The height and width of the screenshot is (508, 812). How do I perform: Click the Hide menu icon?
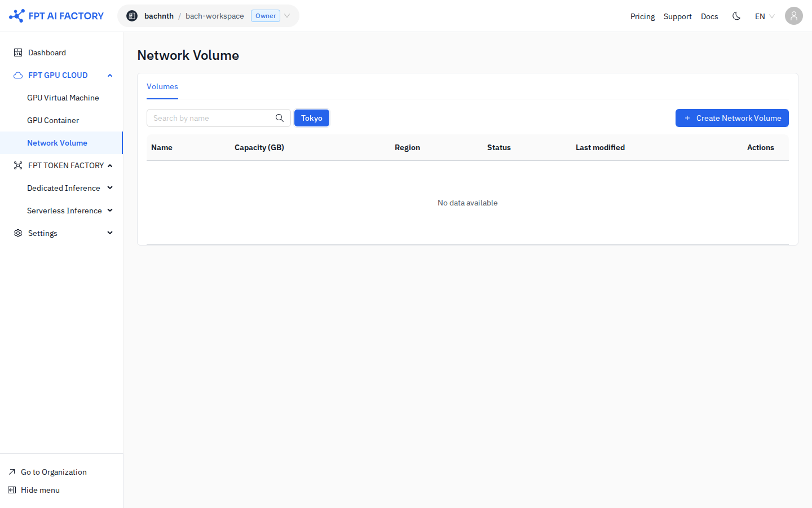(12, 490)
